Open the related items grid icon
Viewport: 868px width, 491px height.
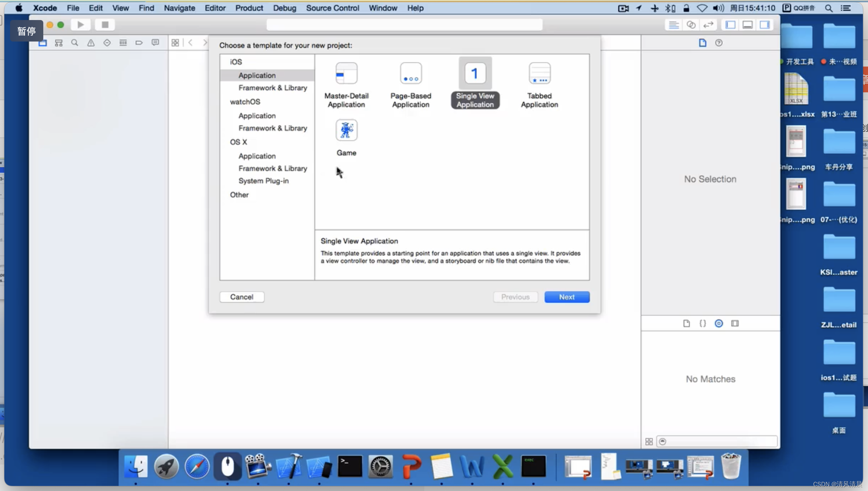[x=175, y=43]
